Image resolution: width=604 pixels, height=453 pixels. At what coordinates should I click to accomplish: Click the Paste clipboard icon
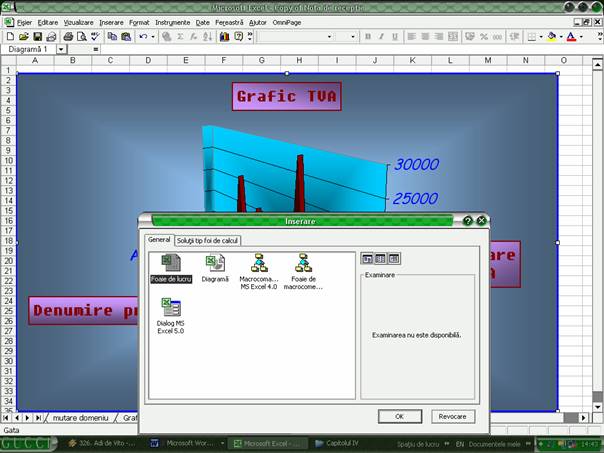(x=126, y=37)
